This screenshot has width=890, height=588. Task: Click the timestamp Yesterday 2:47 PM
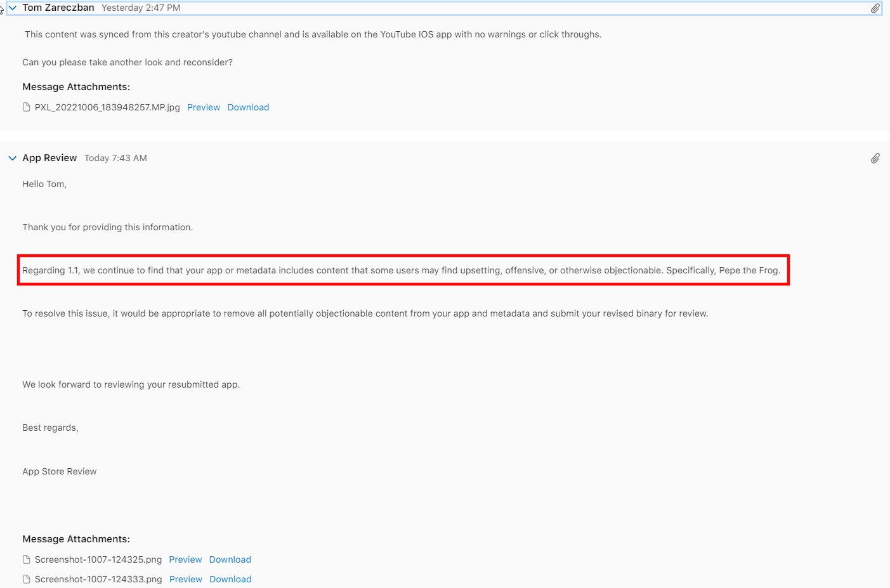tap(141, 8)
